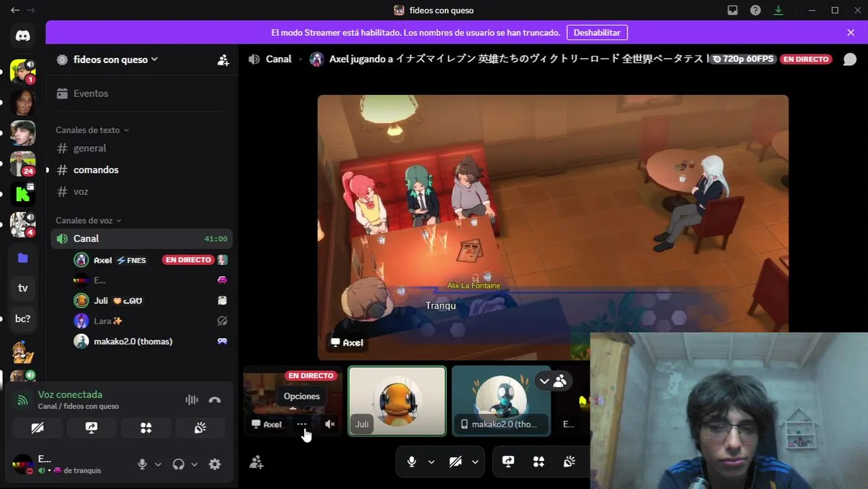Open user settings gear icon

[215, 465]
